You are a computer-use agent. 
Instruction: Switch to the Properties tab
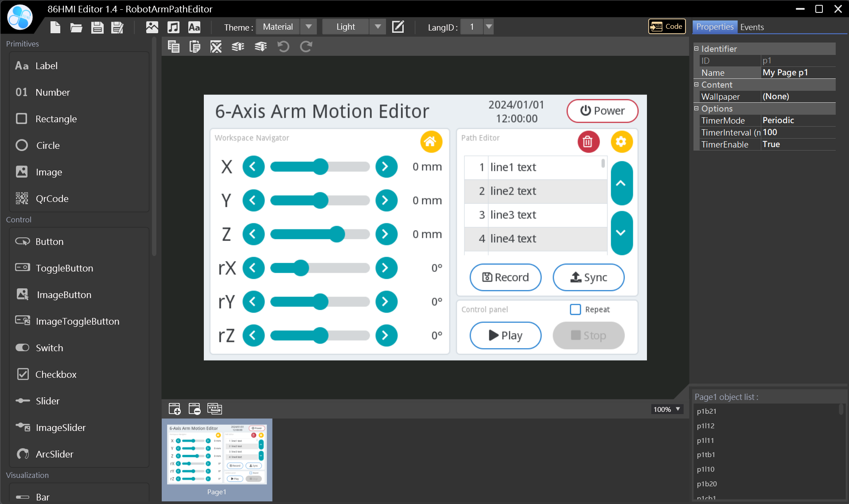pyautogui.click(x=714, y=27)
